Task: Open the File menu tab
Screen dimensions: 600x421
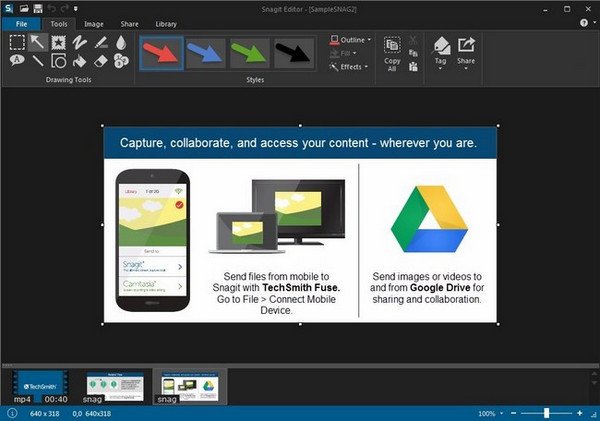Action: click(x=21, y=24)
